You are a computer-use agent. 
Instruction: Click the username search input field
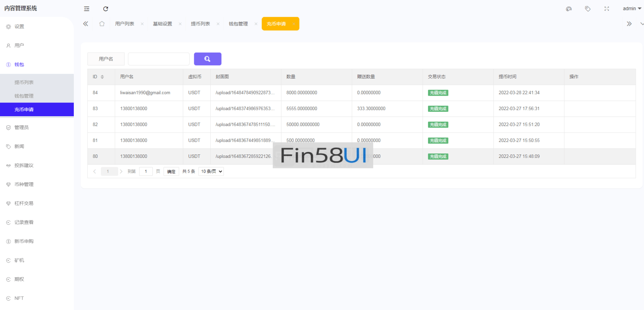(x=159, y=59)
